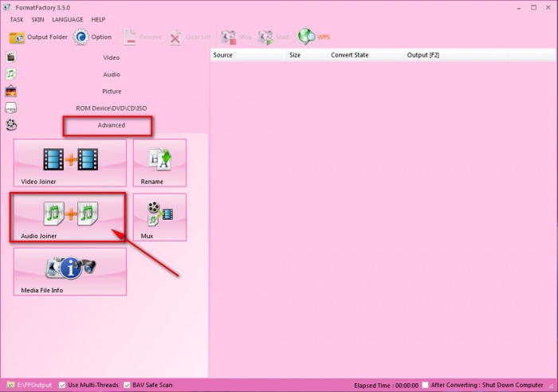Open the LANGUAGE menu
Screen dimensions: 558x392
pos(68,20)
